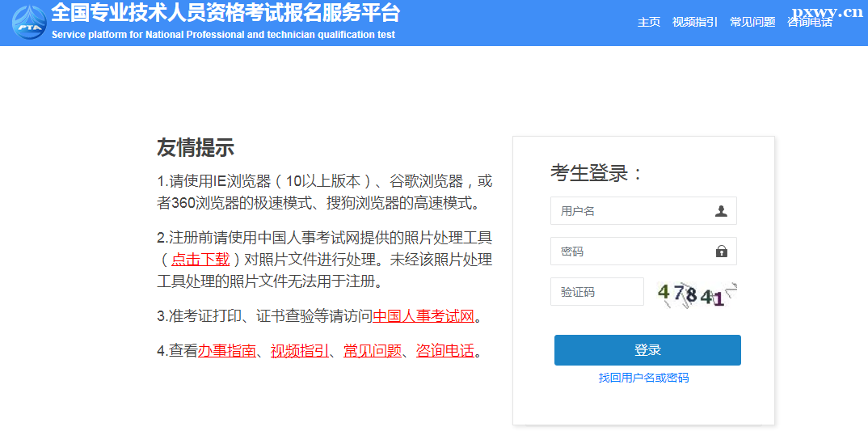
Task: Click the user icon in username field
Action: click(721, 211)
